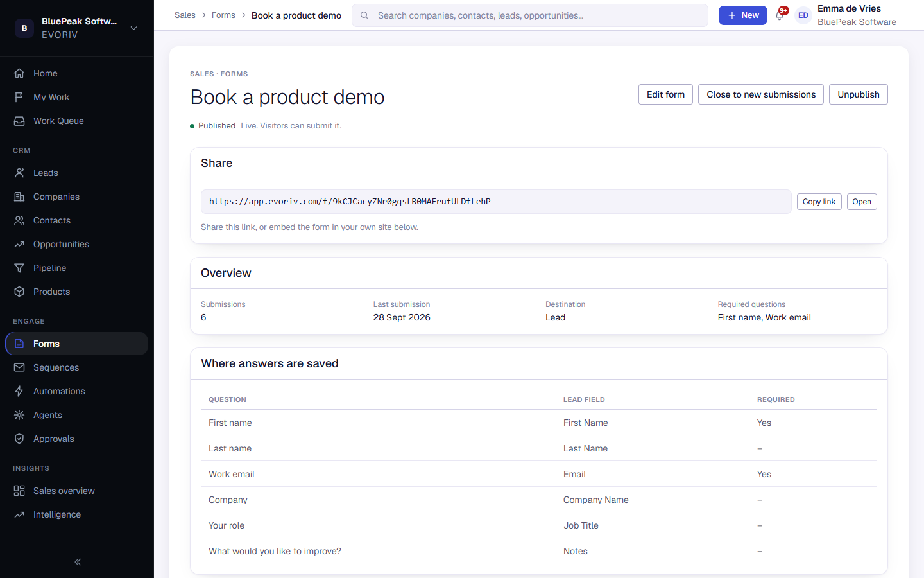Open Automations page

pyautogui.click(x=77, y=391)
